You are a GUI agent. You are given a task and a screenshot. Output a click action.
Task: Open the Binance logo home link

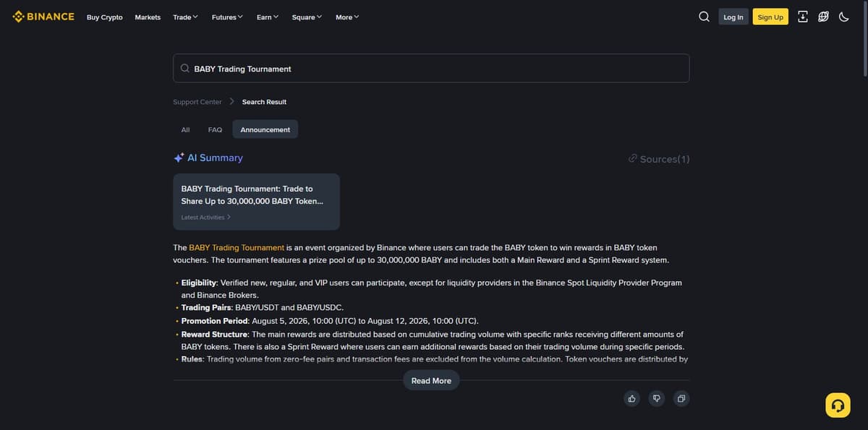(43, 17)
